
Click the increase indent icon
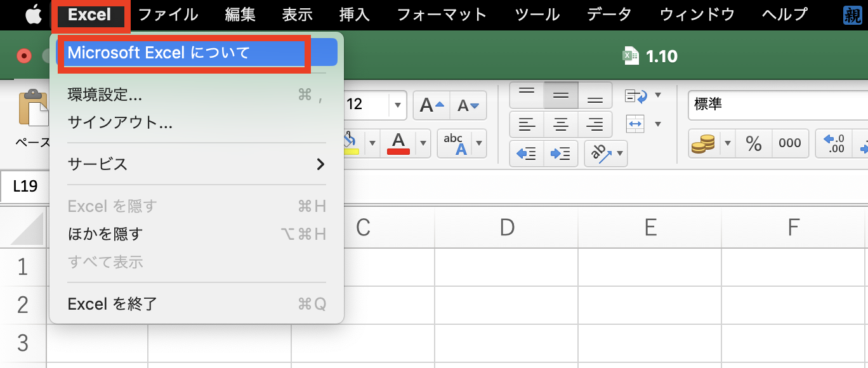pyautogui.click(x=560, y=153)
